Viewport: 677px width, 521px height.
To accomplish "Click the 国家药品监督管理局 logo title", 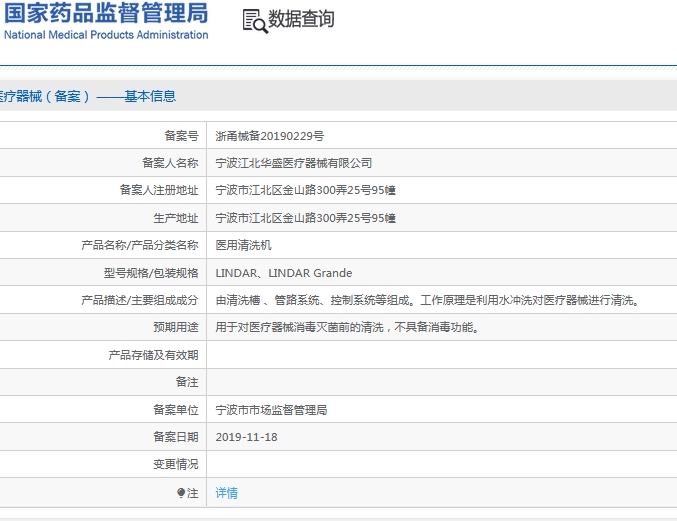I will (106, 12).
